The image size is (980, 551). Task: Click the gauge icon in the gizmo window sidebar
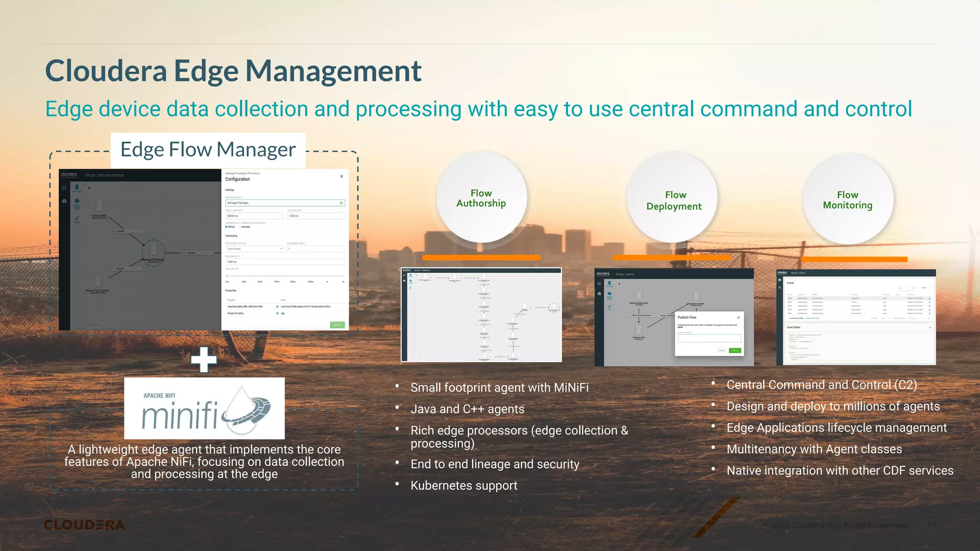click(599, 294)
